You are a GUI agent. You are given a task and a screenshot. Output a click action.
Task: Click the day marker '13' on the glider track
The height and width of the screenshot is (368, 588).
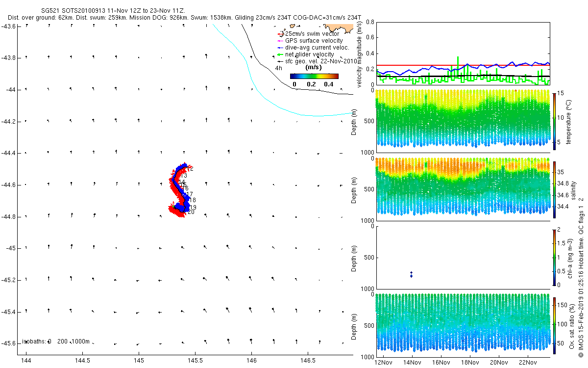pyautogui.click(x=184, y=176)
